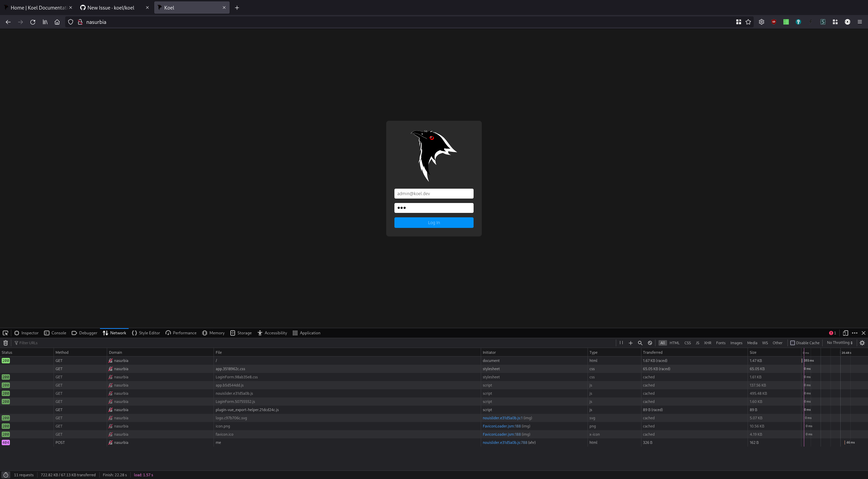Open devtools three-dots customize menu
The height and width of the screenshot is (479, 868).
click(855, 333)
